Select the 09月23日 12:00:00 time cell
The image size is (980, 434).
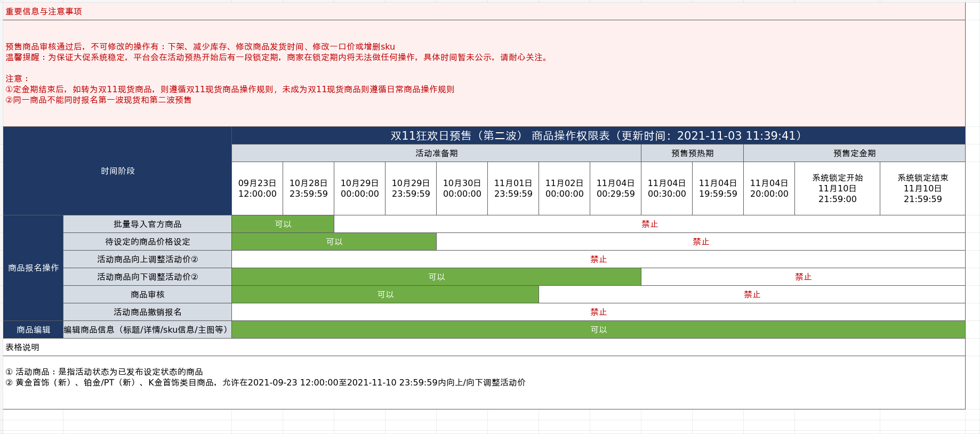click(257, 188)
